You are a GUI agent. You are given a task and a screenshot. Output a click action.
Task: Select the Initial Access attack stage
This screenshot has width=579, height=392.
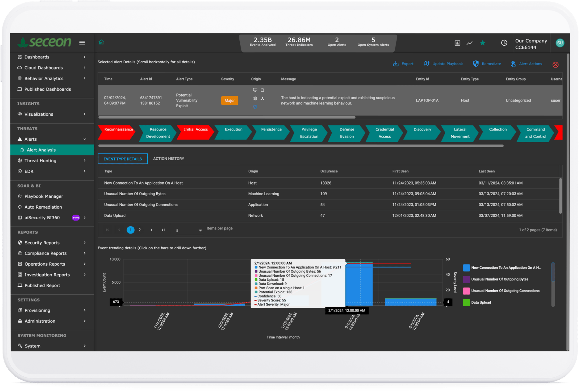pos(195,133)
